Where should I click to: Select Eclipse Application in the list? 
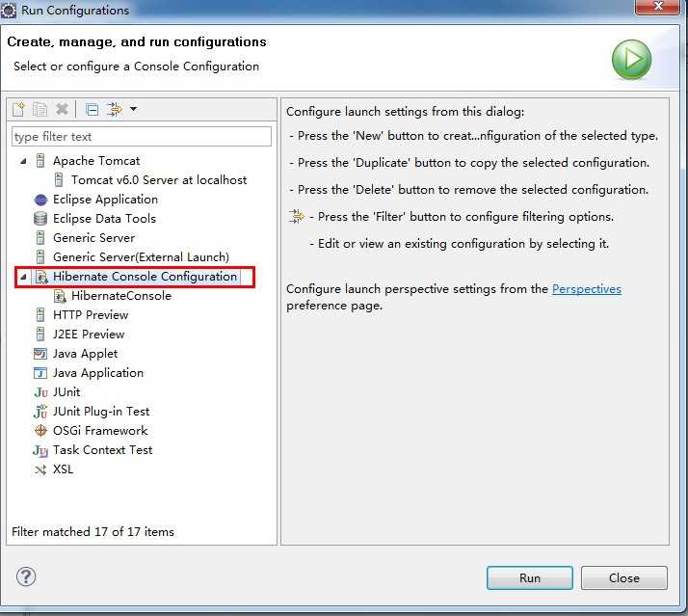[x=105, y=200]
